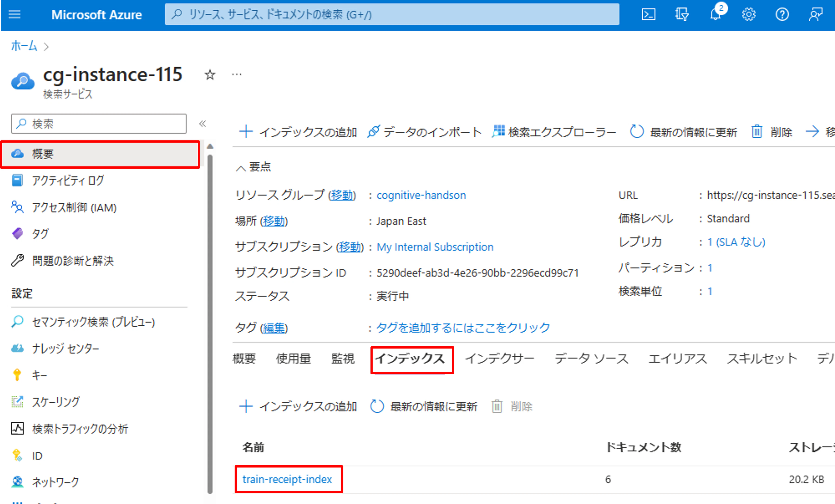This screenshot has width=835, height=504.
Task: Switch to the データ ソース tab
Action: pos(591,359)
